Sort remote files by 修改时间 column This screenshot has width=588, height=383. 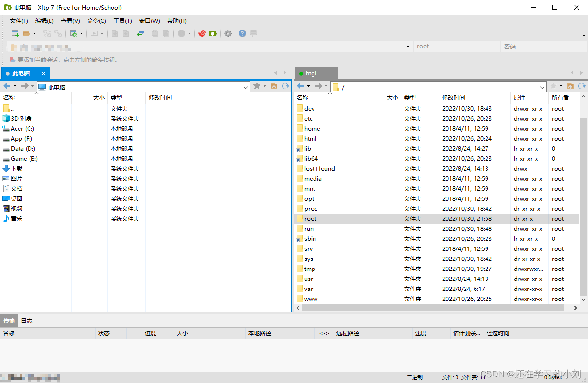click(x=475, y=97)
